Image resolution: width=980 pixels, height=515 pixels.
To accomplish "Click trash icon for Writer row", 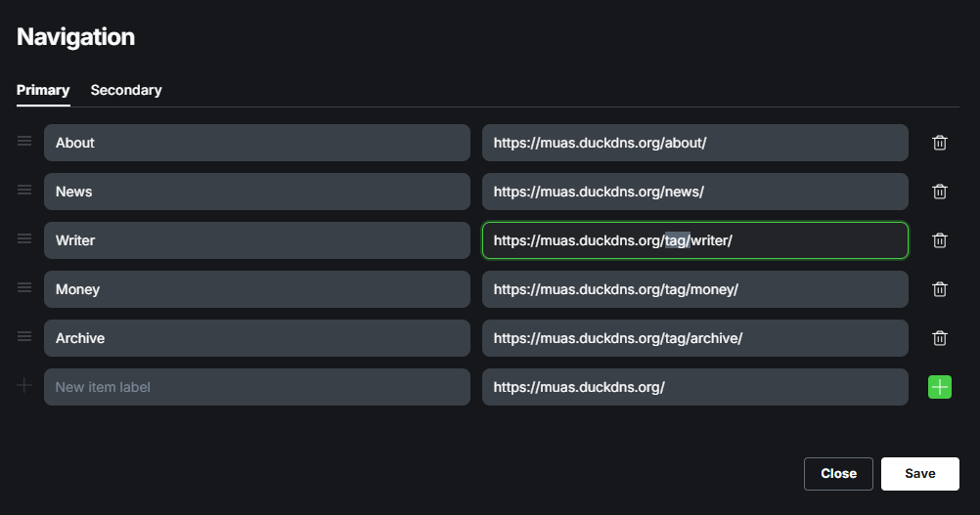I will click(939, 240).
